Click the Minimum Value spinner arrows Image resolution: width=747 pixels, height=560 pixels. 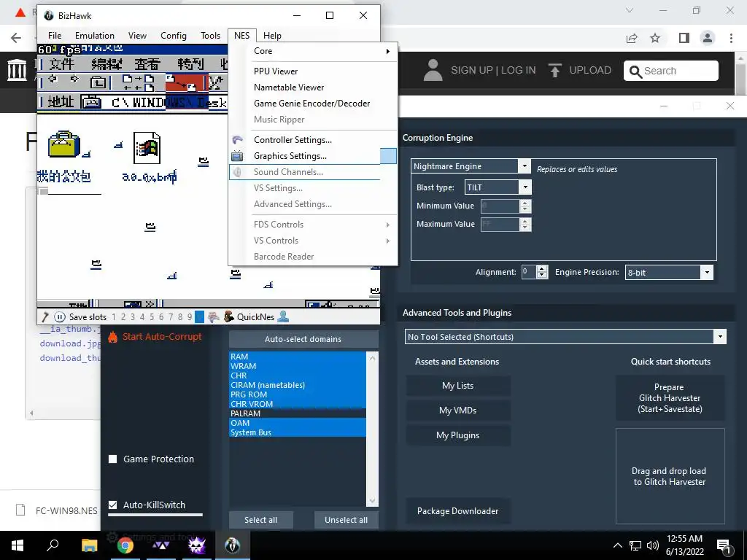(525, 206)
